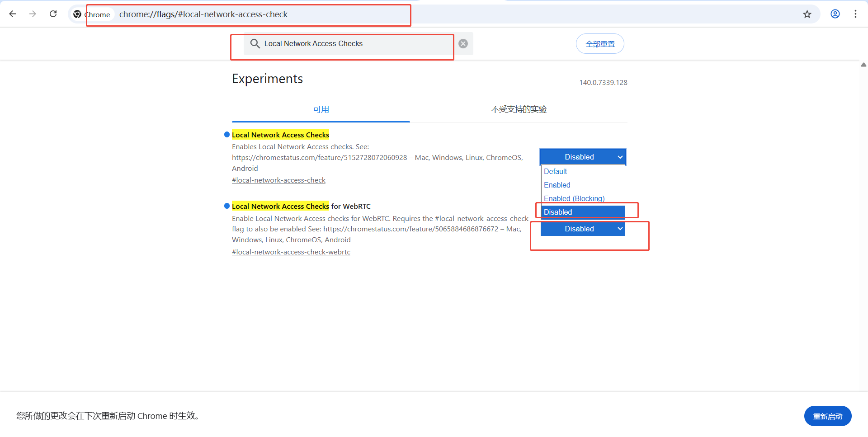Open the #local-network-access-check-webrtc anchor link

(291, 252)
